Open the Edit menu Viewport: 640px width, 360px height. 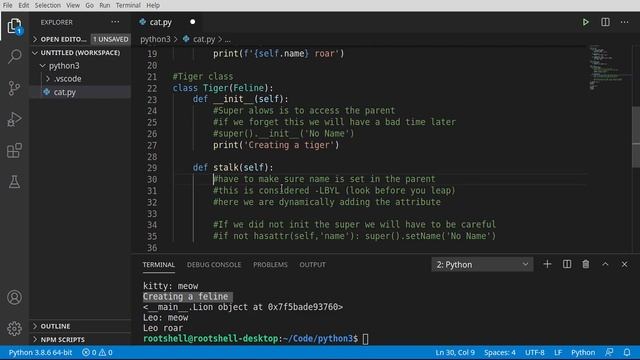pos(24,5)
